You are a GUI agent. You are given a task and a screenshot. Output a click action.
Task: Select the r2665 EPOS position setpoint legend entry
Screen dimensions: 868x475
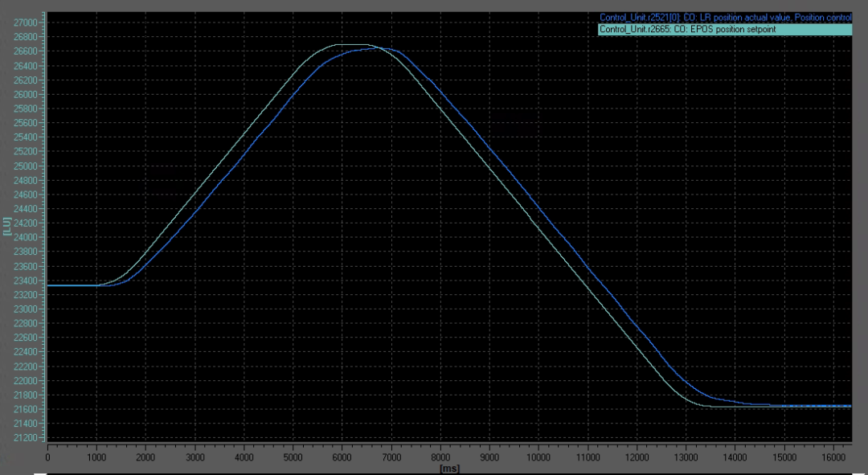[x=725, y=30]
